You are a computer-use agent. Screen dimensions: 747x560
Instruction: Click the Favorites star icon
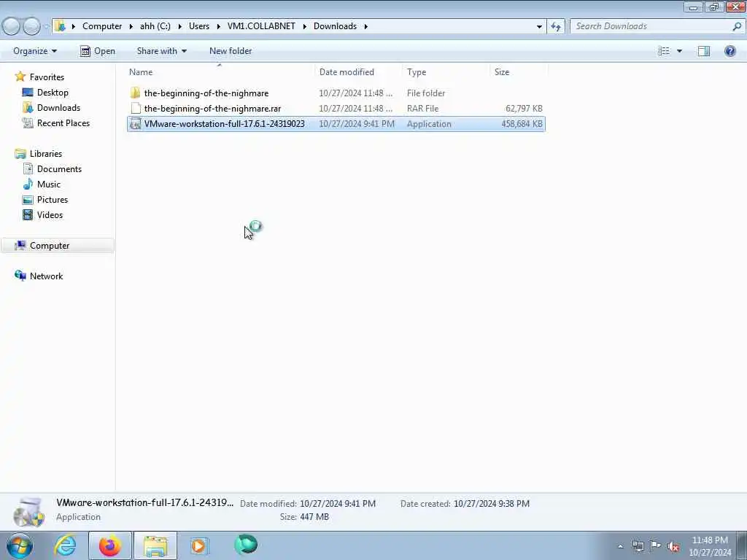[20, 77]
